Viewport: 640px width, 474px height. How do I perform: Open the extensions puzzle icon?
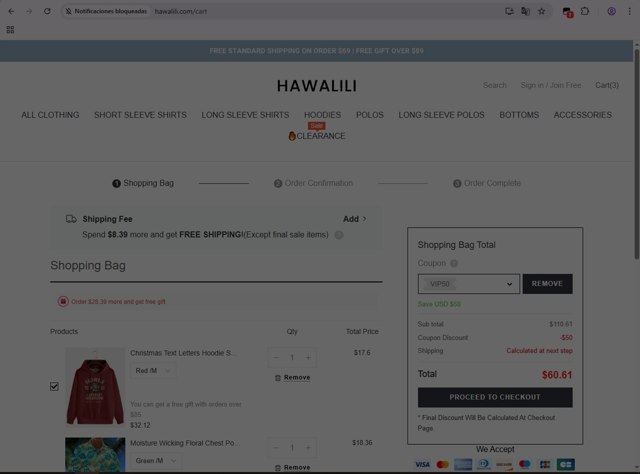[585, 11]
